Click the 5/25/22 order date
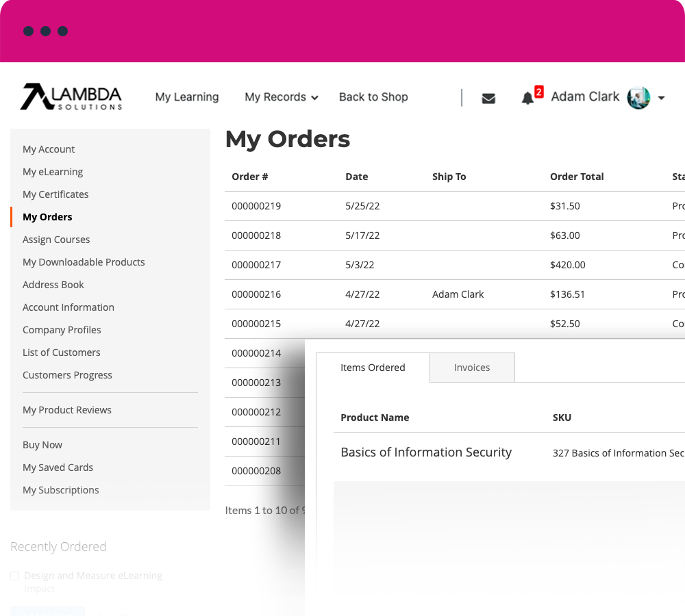The image size is (685, 616). tap(362, 206)
